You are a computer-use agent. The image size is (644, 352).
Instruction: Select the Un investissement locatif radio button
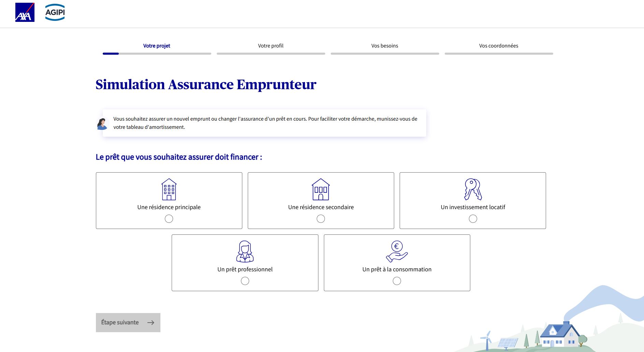473,219
